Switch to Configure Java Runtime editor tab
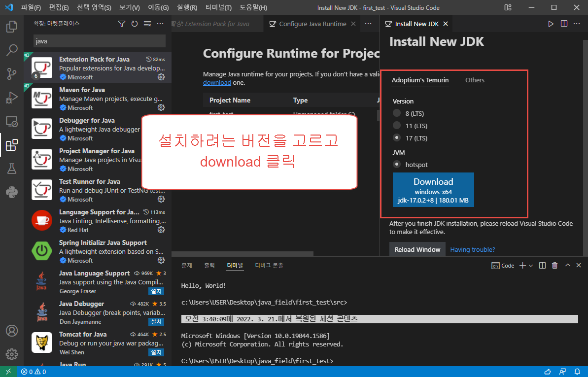The width and height of the screenshot is (588, 377). pos(312,24)
